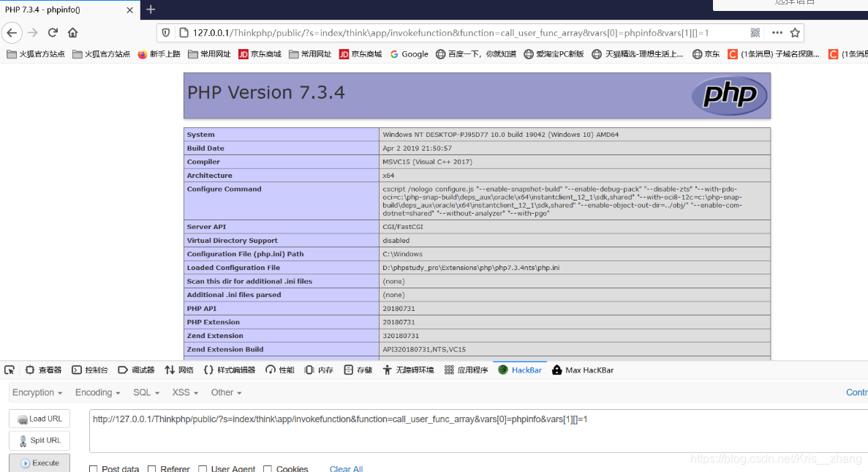Open first 常用网址 bookmark folder
The image size is (868, 472).
(209, 53)
